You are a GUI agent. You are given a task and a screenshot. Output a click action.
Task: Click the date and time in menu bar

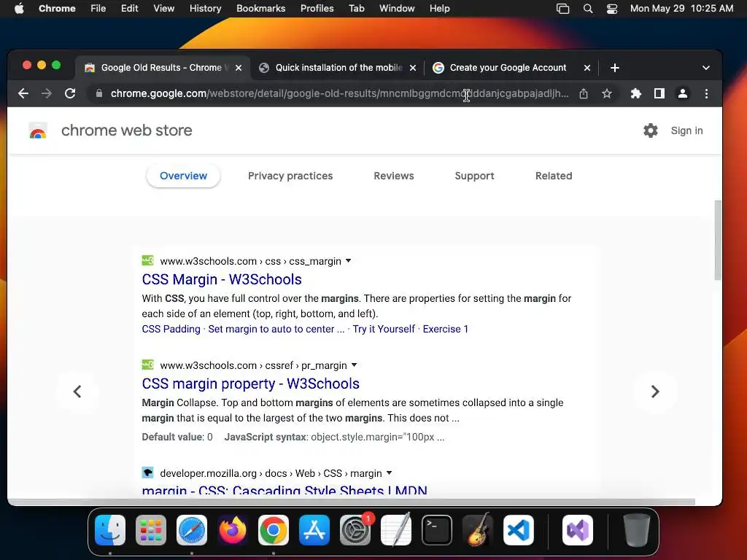[681, 9]
